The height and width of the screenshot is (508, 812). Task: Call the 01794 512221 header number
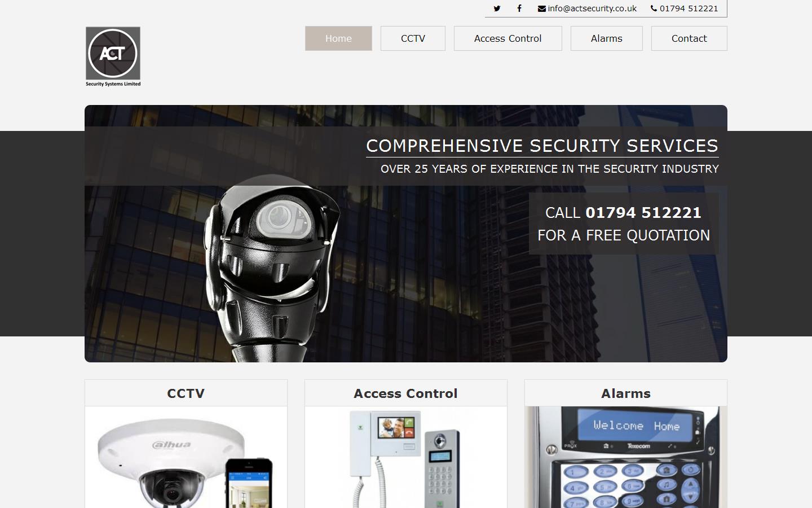click(689, 8)
